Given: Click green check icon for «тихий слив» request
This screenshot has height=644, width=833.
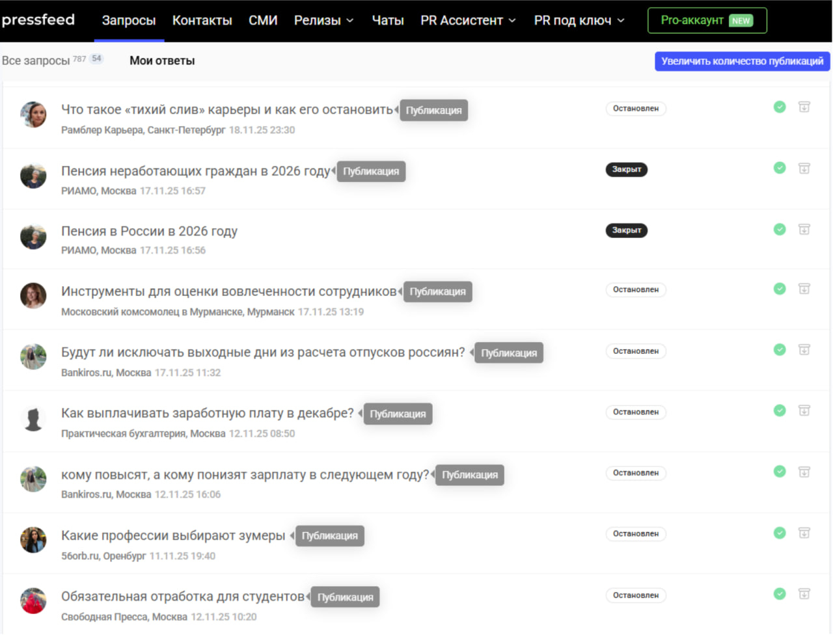Looking at the screenshot, I should point(780,107).
